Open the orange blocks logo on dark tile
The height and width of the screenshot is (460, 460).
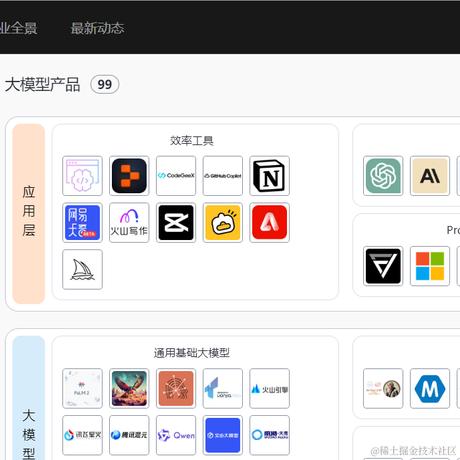[129, 176]
